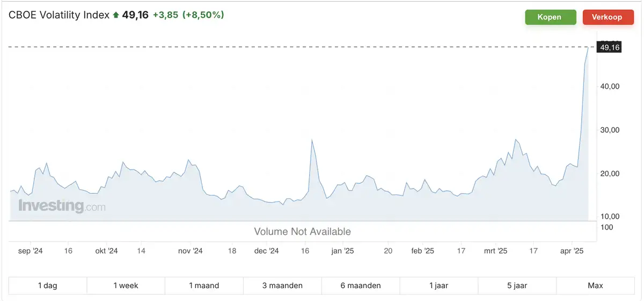
Task: Click the red Verkoop button
Action: [608, 17]
